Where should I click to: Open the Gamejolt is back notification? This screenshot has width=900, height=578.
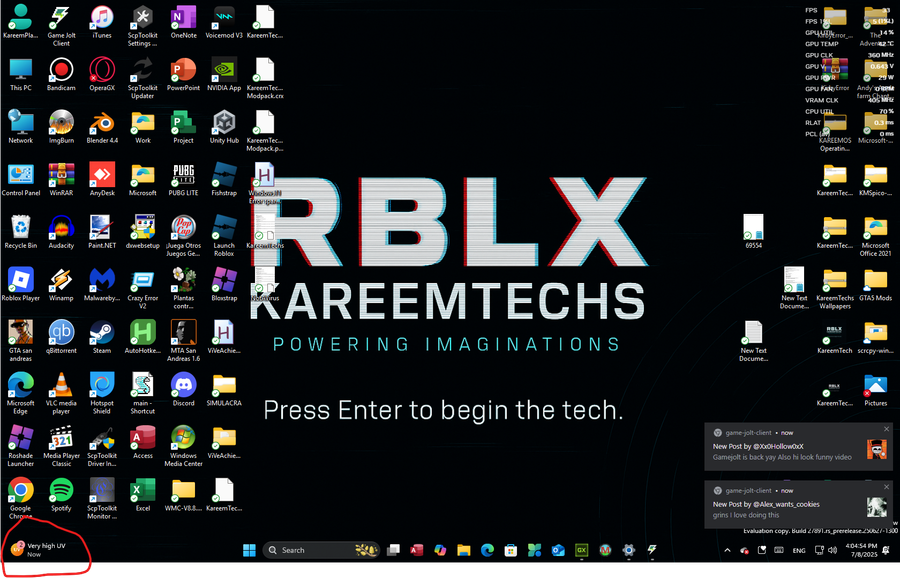point(798,447)
